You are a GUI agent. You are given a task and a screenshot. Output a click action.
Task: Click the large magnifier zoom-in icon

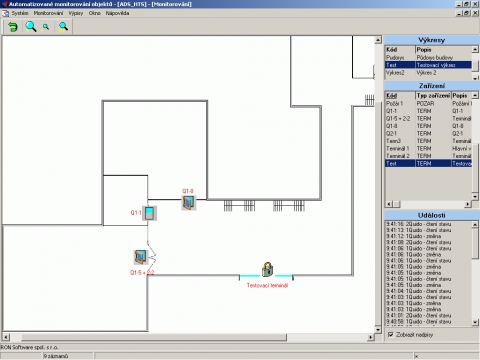[31, 27]
